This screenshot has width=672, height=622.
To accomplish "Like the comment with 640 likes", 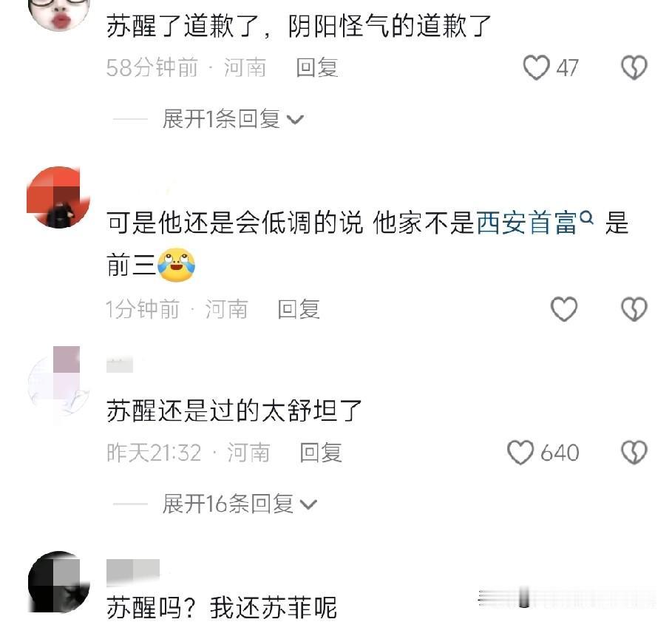I will pos(520,452).
